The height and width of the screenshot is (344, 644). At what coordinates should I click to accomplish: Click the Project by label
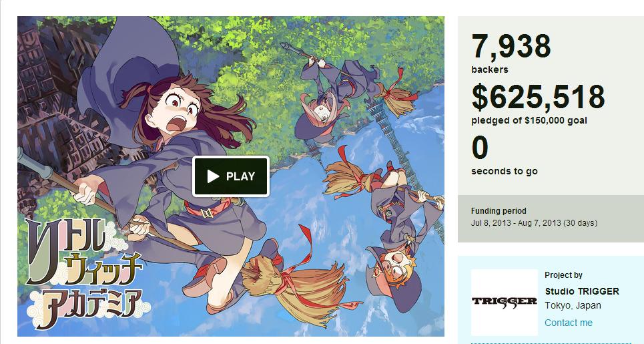click(x=563, y=275)
